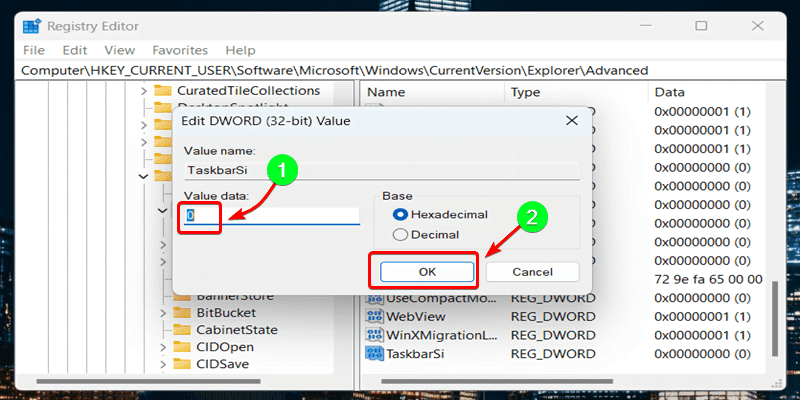
Task: Click data 0x00000001 (1) in WebView row
Action: (703, 316)
